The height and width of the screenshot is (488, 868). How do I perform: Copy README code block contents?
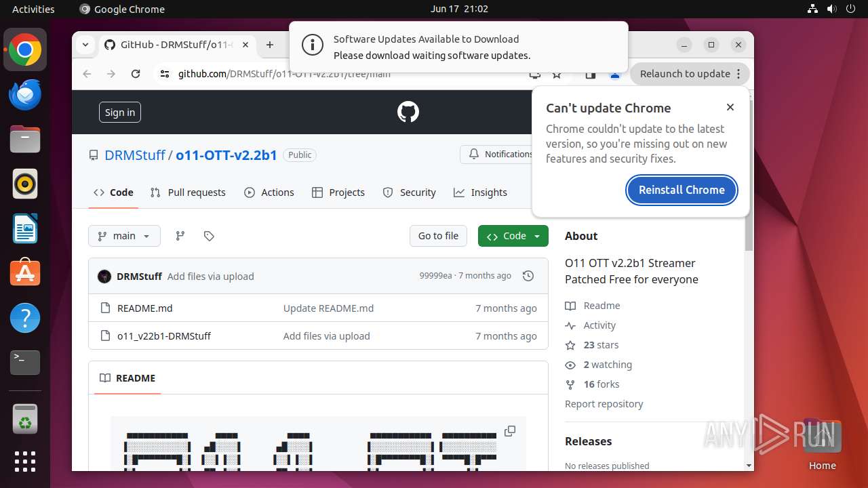pyautogui.click(x=510, y=431)
